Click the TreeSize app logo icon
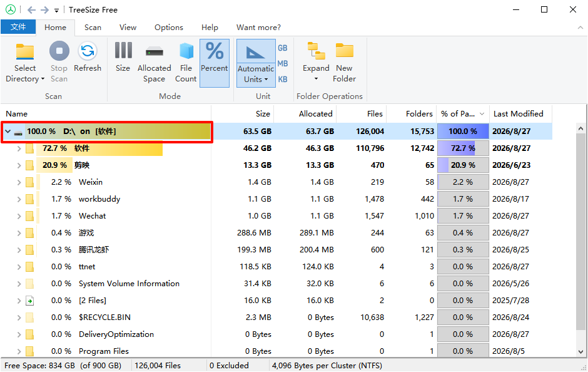Image resolution: width=588 pixels, height=372 pixels. click(x=11, y=9)
